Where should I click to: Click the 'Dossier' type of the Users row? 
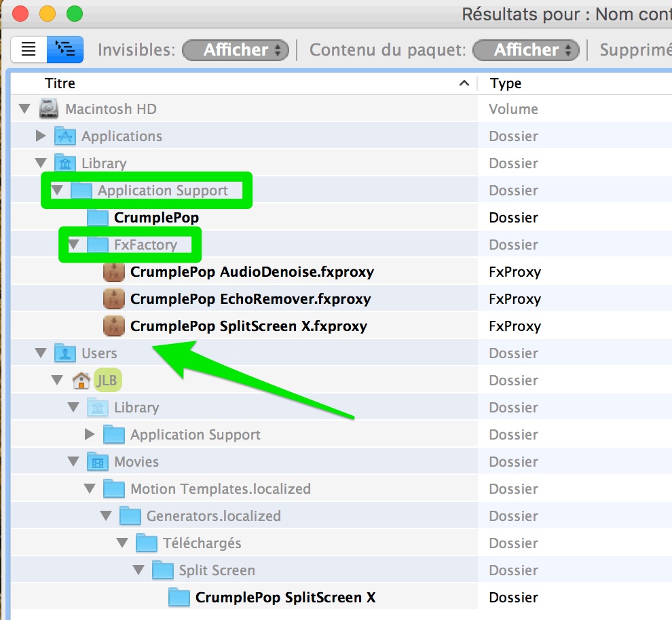click(513, 353)
